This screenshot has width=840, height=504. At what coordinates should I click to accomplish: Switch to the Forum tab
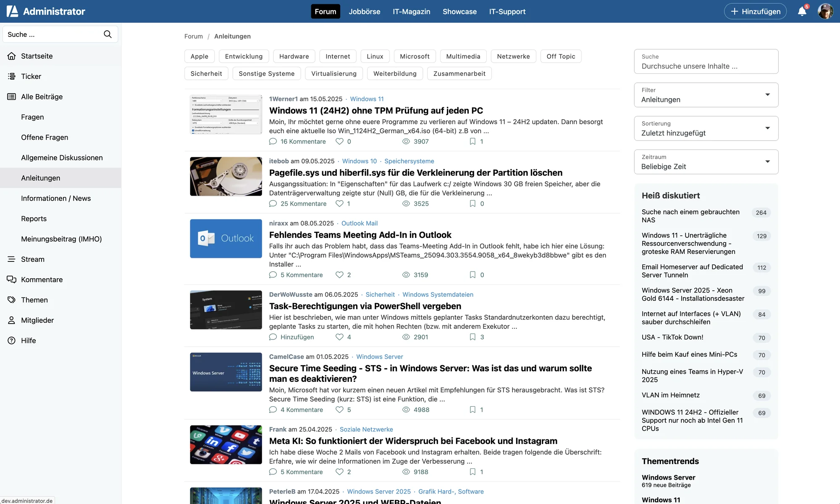(325, 11)
